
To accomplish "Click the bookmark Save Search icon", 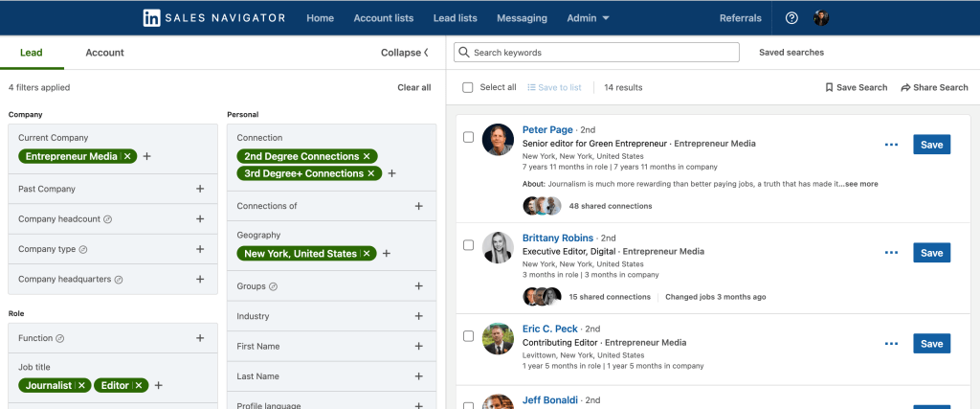I will (829, 87).
